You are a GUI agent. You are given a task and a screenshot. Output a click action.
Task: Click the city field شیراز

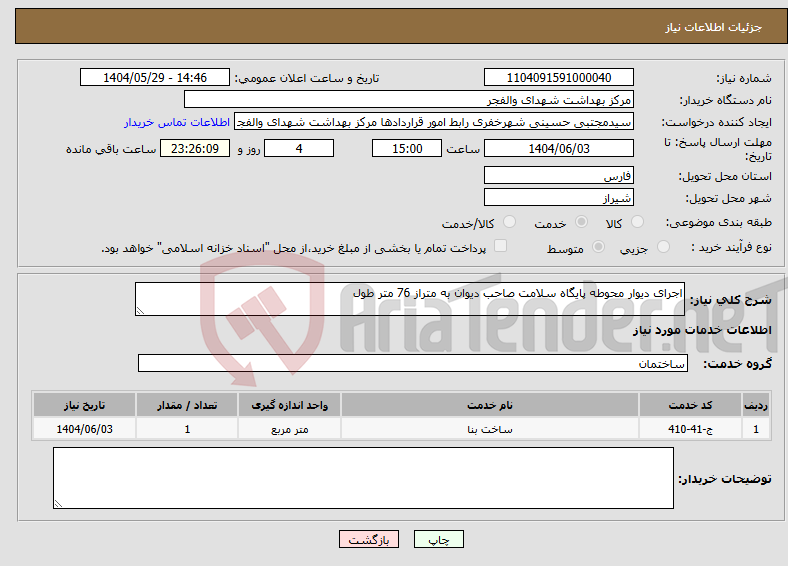(558, 197)
